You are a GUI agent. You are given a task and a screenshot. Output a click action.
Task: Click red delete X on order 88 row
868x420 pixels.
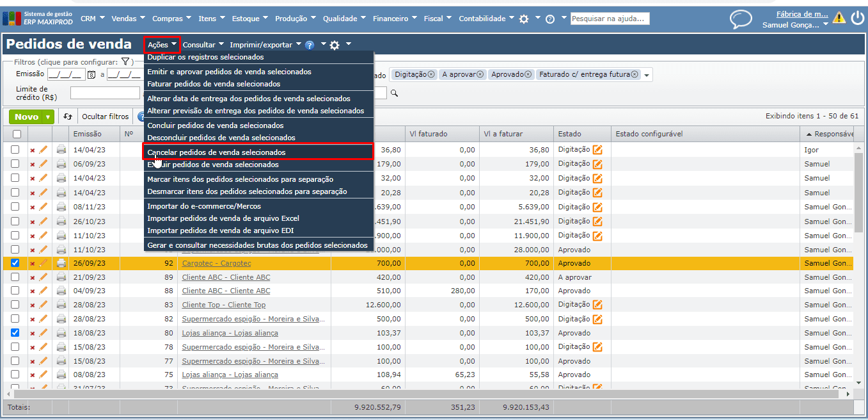33,291
